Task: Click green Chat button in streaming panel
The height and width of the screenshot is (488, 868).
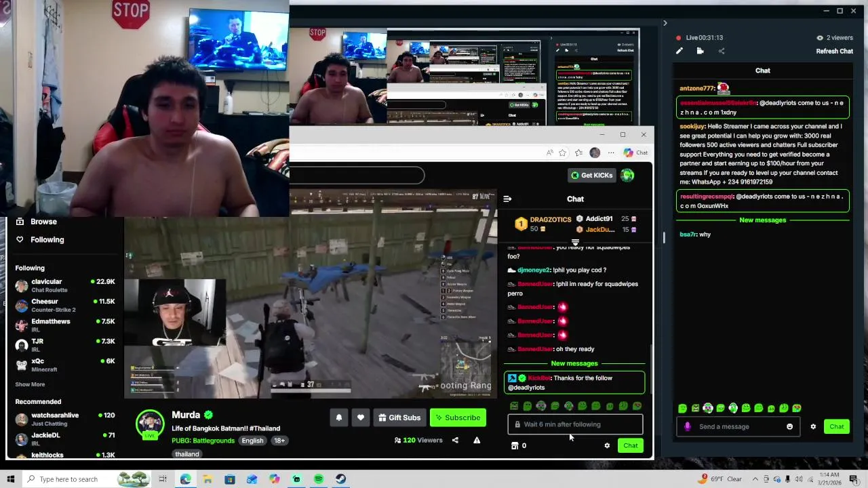Action: point(836,426)
